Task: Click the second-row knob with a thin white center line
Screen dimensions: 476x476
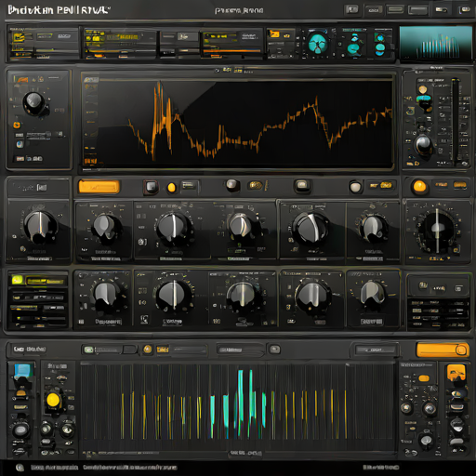Action: click(174, 296)
